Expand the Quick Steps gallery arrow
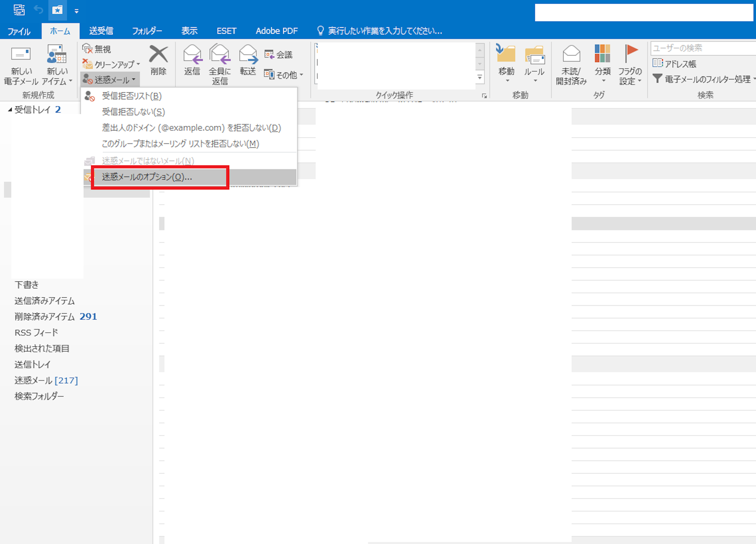 pos(480,78)
